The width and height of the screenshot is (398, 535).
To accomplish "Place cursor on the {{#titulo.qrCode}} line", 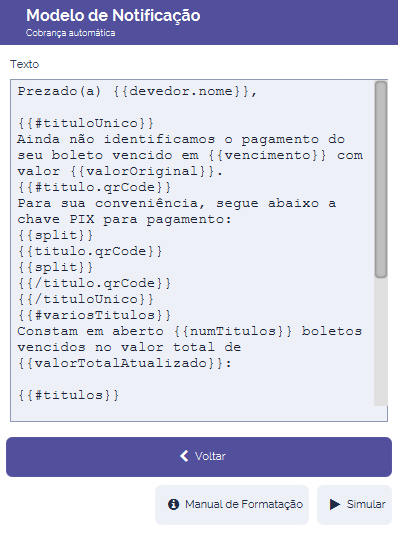I will click(94, 187).
